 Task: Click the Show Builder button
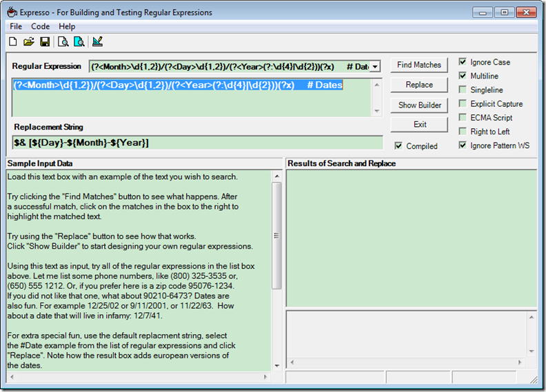(419, 105)
